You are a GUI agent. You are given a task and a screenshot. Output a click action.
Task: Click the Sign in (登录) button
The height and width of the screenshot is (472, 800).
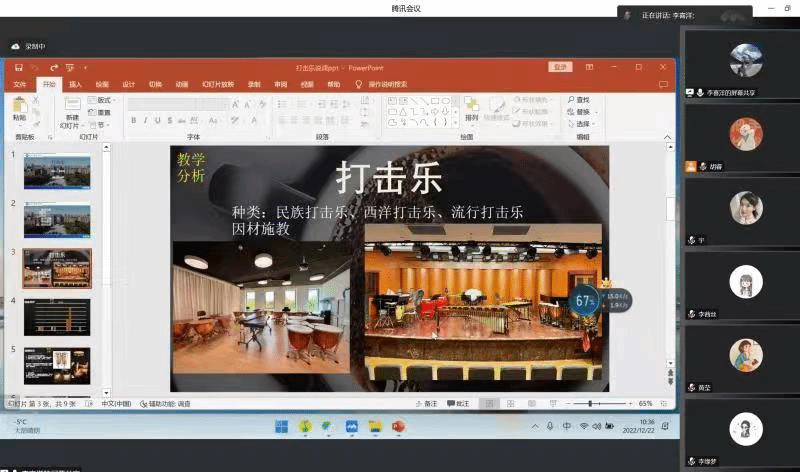(559, 67)
